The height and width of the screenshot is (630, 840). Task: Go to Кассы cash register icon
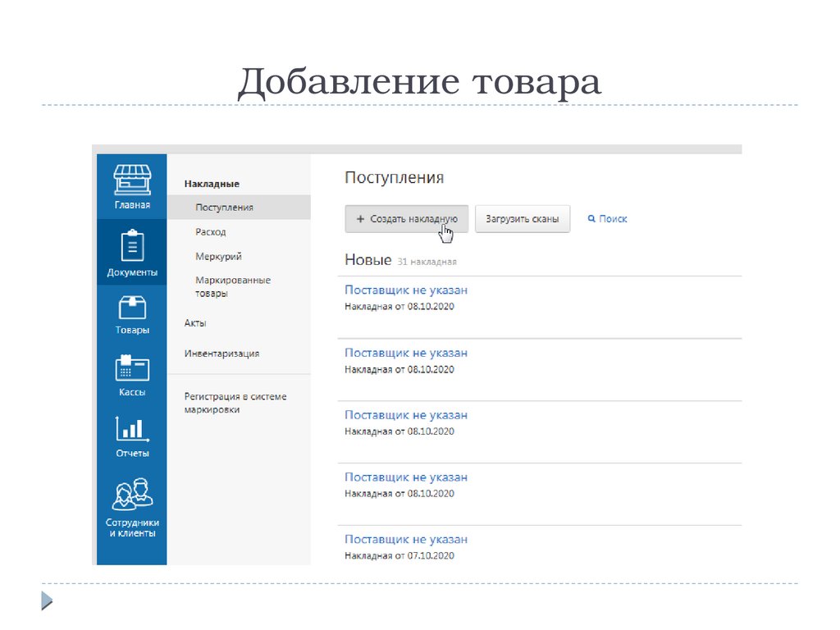[131, 369]
